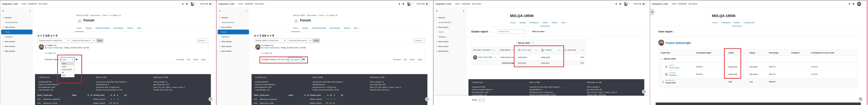Click Move button on Rate-list forum page
The image size is (868, 105).
[x=100, y=41]
